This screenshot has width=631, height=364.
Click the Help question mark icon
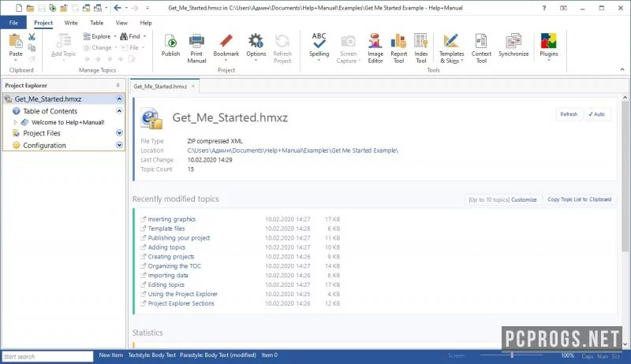[544, 8]
